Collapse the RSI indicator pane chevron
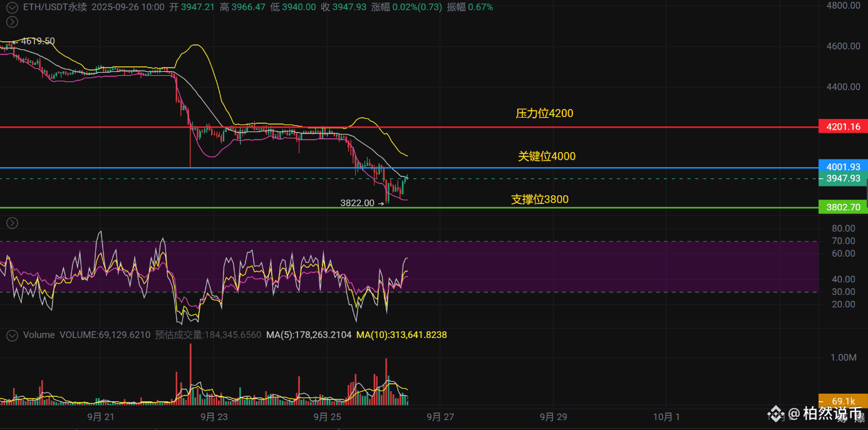This screenshot has height=430, width=868. [x=12, y=223]
